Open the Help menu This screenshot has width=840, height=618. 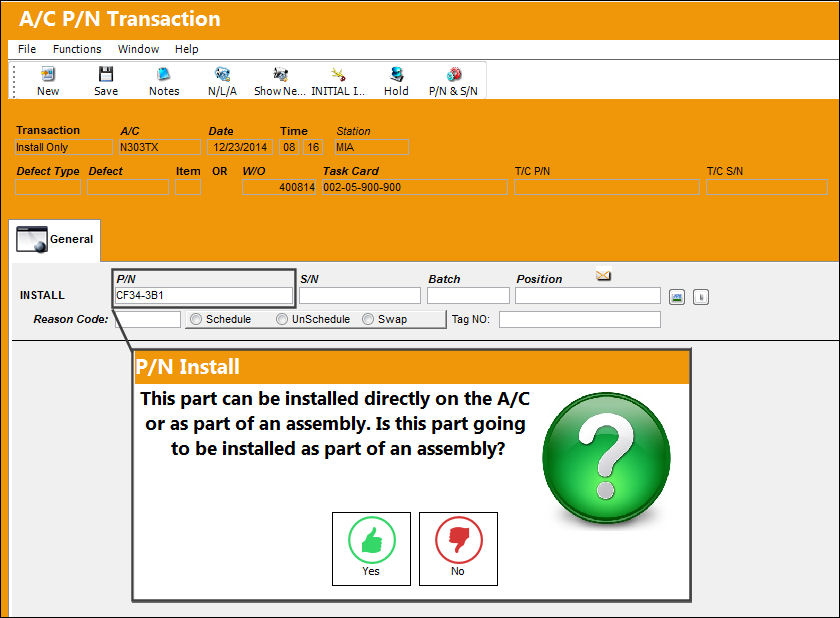coord(186,49)
